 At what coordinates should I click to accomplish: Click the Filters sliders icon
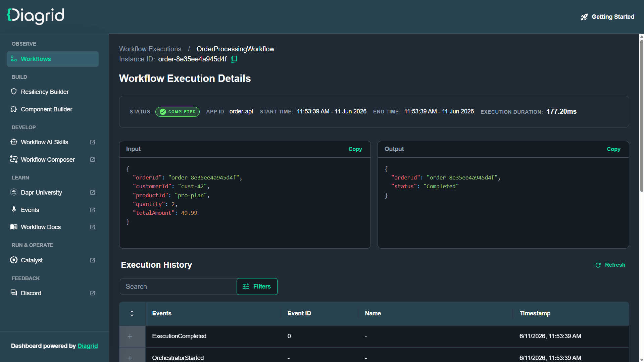(246, 287)
